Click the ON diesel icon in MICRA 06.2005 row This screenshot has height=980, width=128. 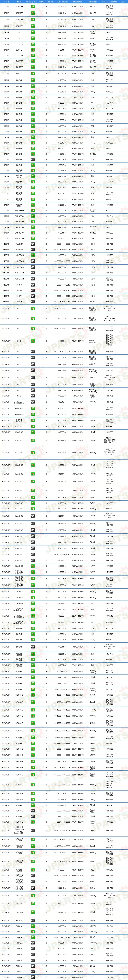point(33,296)
